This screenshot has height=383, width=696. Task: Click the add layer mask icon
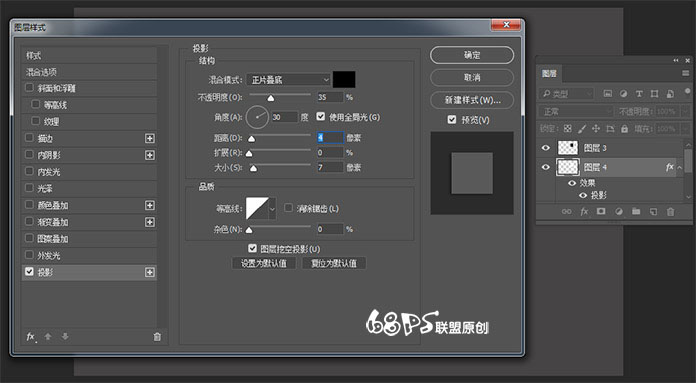click(x=601, y=212)
